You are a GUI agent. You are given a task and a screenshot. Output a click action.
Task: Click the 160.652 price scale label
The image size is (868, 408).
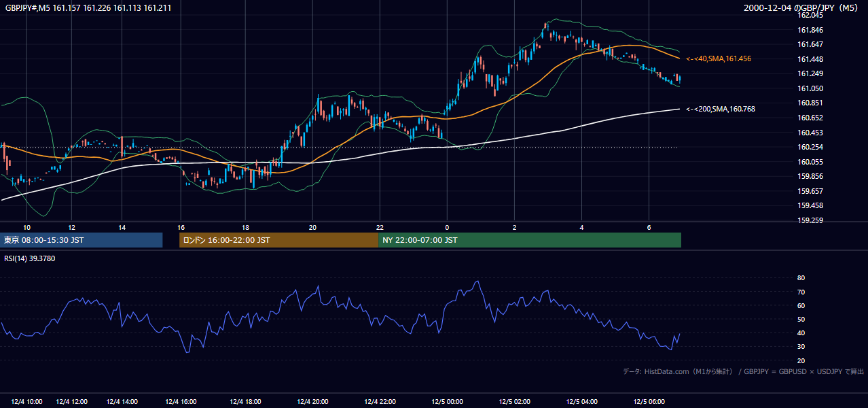(x=810, y=118)
